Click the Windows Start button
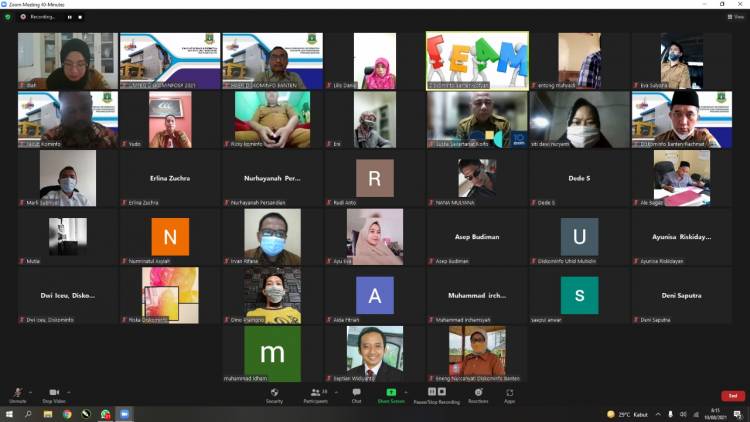Screen dimensions: 750x422 coord(8,414)
